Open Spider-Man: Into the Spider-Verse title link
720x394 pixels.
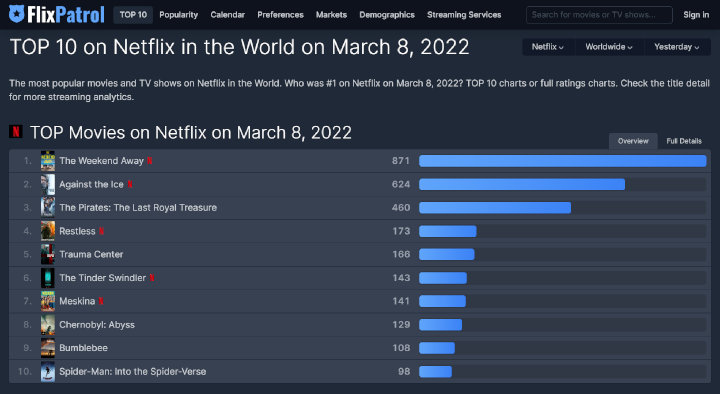coord(132,371)
